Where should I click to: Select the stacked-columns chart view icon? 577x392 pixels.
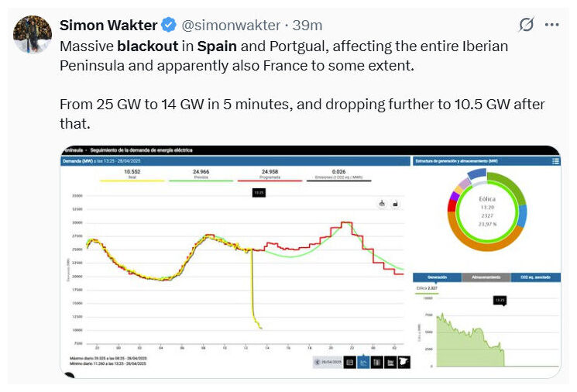point(377,363)
